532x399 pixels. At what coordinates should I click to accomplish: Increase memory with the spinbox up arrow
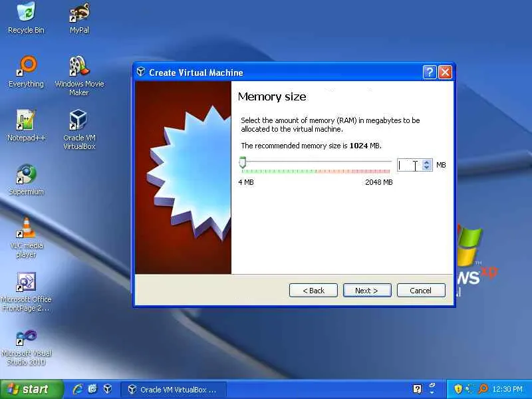coord(427,162)
